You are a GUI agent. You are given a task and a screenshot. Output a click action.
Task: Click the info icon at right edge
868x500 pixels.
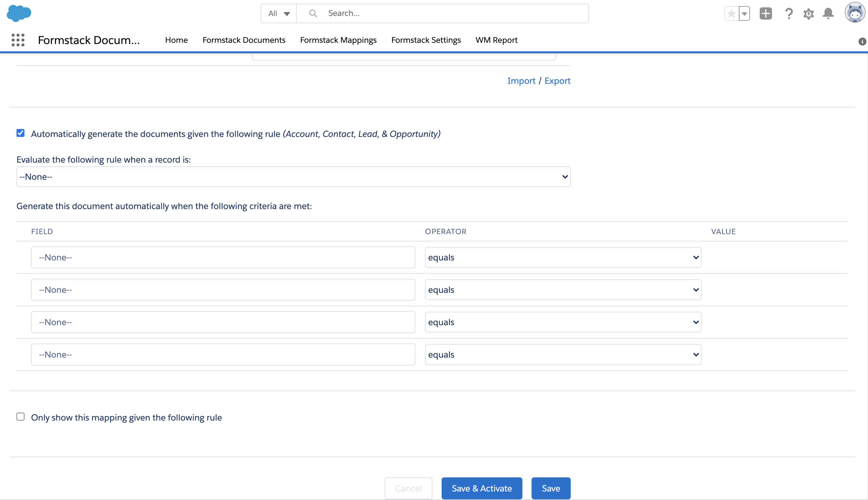click(862, 42)
